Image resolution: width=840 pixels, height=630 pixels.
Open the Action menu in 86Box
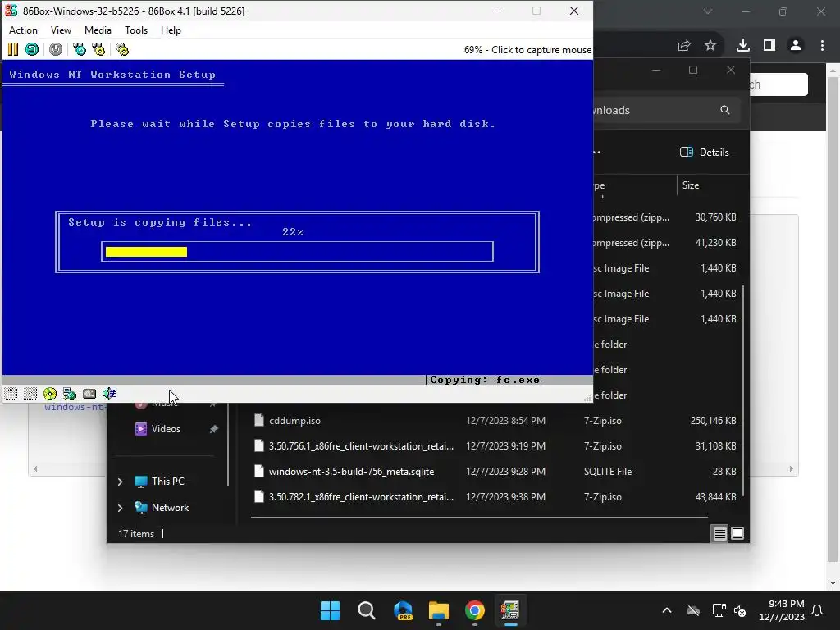click(x=23, y=30)
